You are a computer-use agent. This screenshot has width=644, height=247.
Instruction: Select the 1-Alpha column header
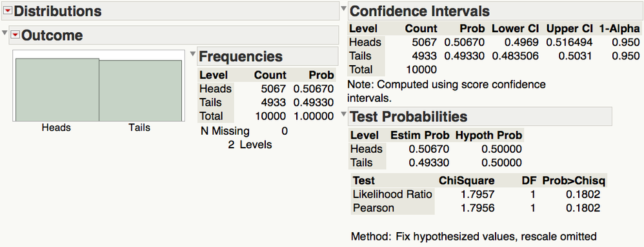[619, 28]
